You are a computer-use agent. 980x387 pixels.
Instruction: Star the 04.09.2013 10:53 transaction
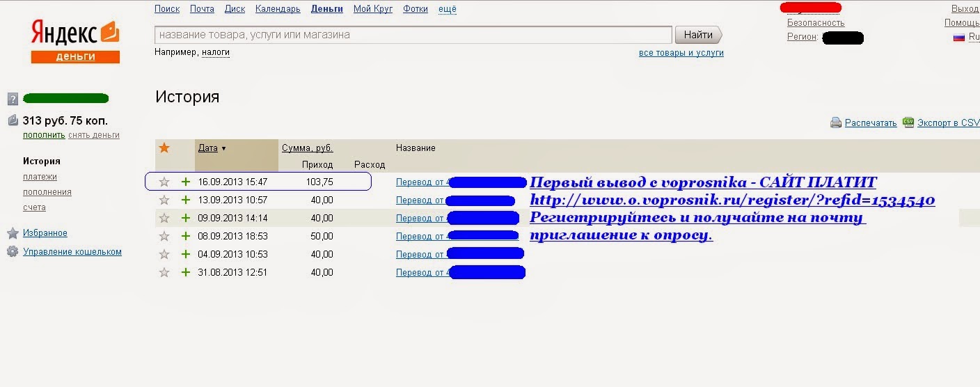(164, 254)
